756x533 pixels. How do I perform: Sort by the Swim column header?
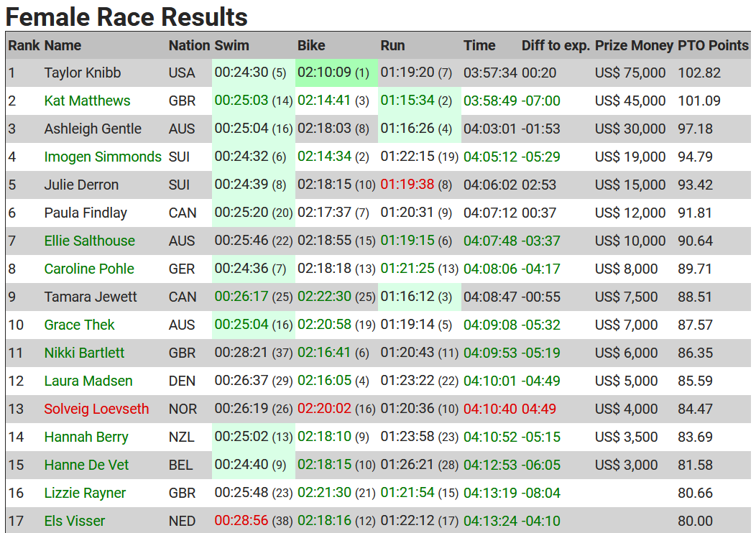tap(232, 45)
